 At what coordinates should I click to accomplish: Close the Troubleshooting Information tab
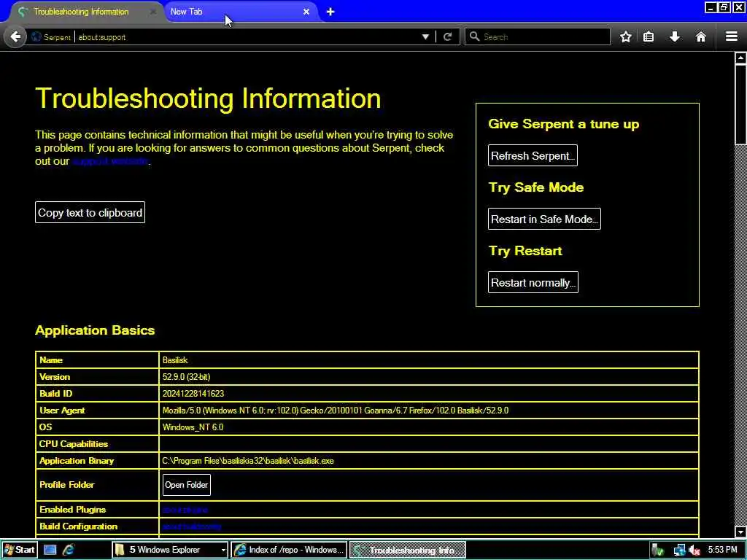click(x=152, y=12)
